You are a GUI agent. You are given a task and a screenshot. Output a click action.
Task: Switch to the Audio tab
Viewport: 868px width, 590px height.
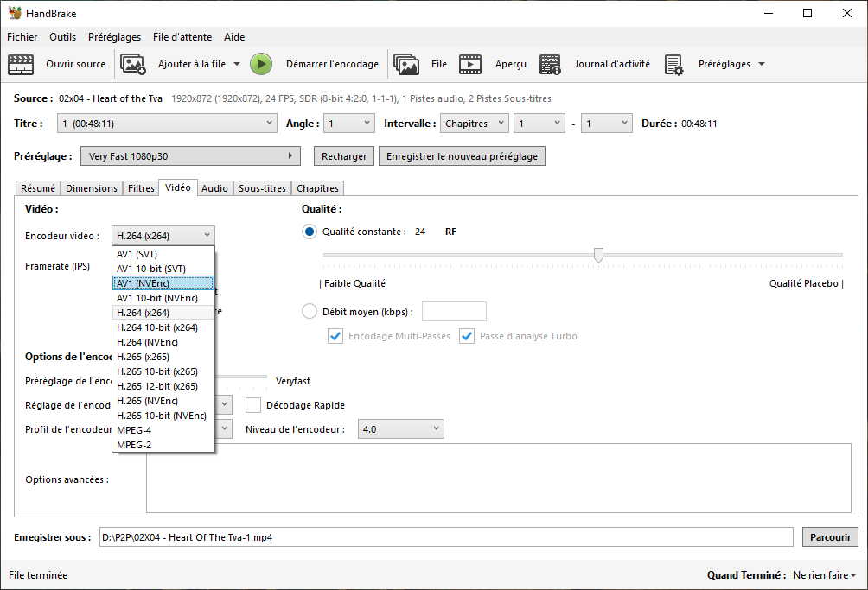click(214, 187)
